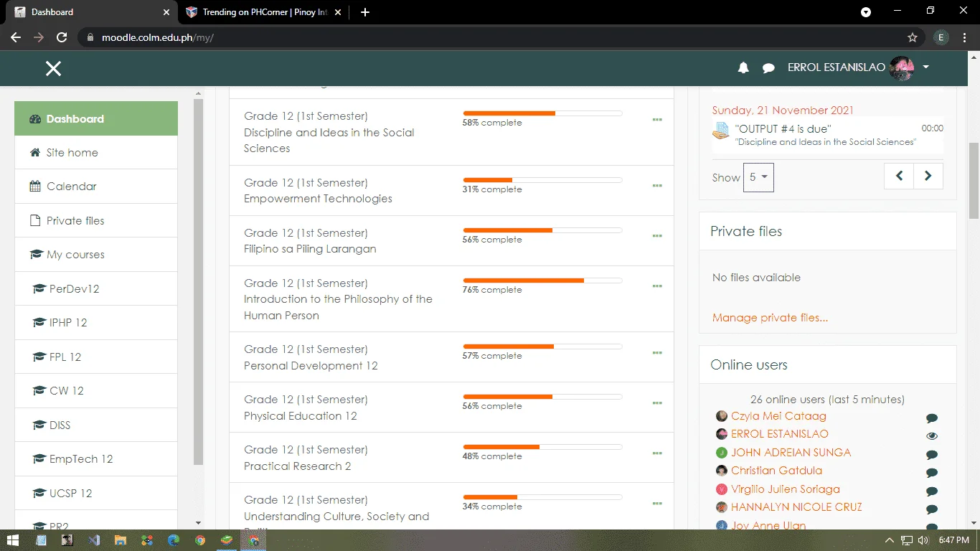Message JOHN ADREIAN SUNGA chat icon

932,455
